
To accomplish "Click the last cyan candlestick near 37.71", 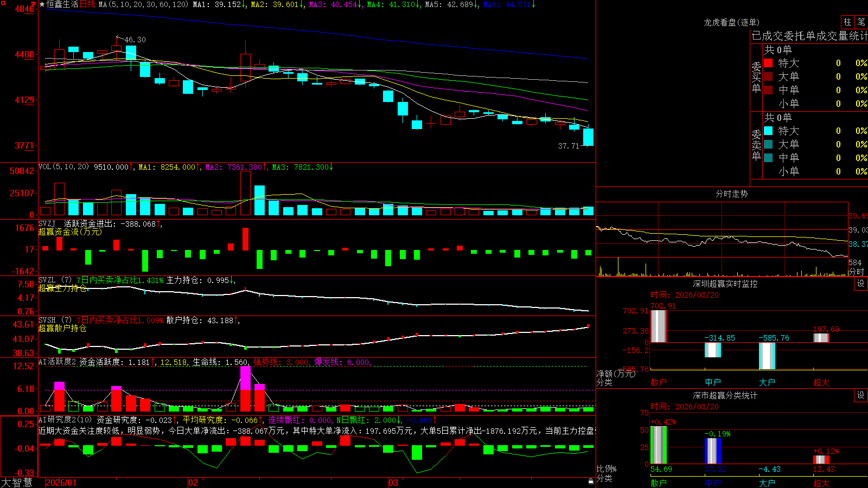I will (588, 137).
